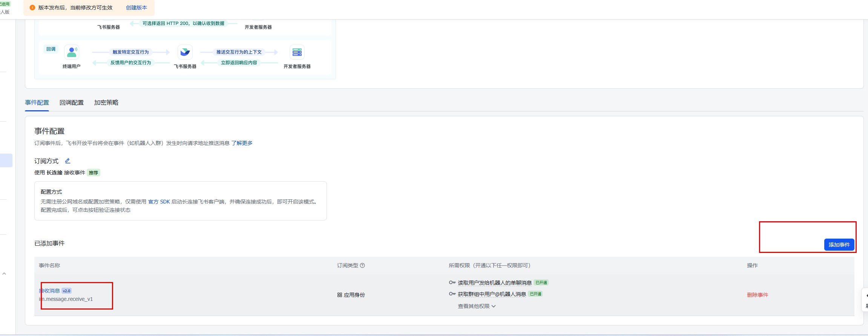Click the 开发者服务器 server icon in diagram

click(x=297, y=52)
